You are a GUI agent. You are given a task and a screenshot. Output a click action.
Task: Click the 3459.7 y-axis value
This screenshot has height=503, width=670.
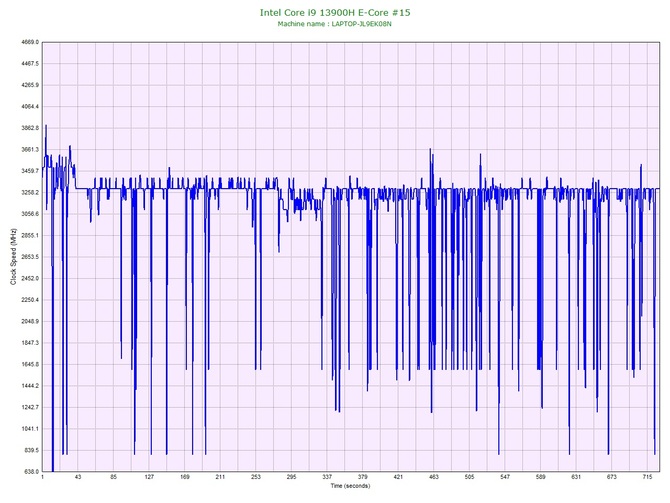click(30, 171)
